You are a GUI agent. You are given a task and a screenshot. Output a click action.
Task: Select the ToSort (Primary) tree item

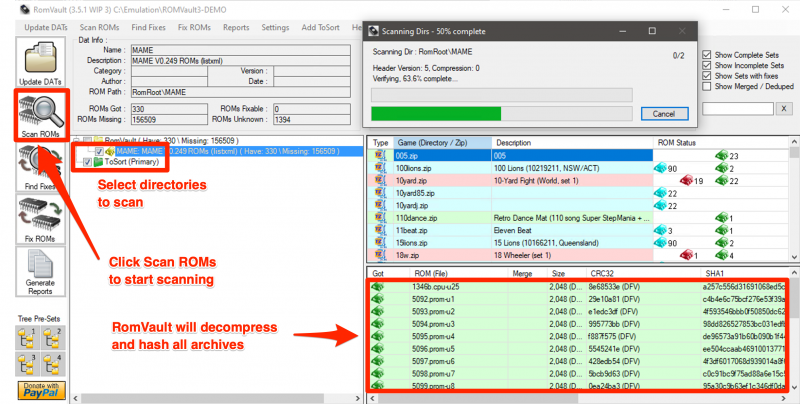[x=132, y=162]
